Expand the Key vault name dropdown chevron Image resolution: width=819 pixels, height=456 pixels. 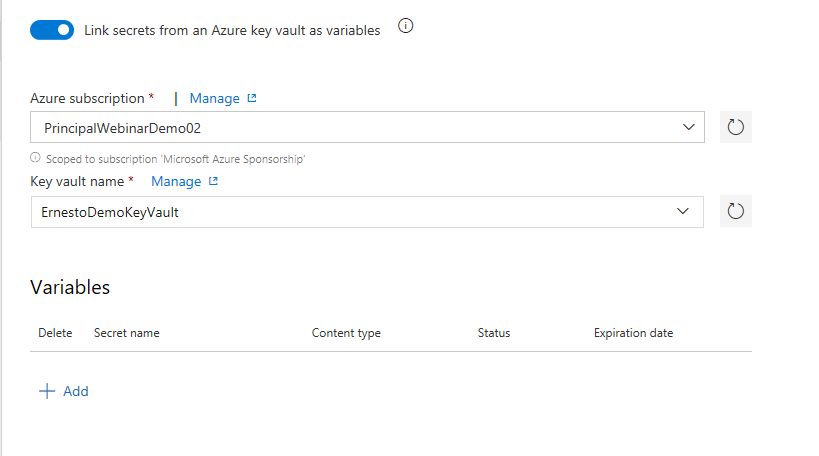pos(682,211)
